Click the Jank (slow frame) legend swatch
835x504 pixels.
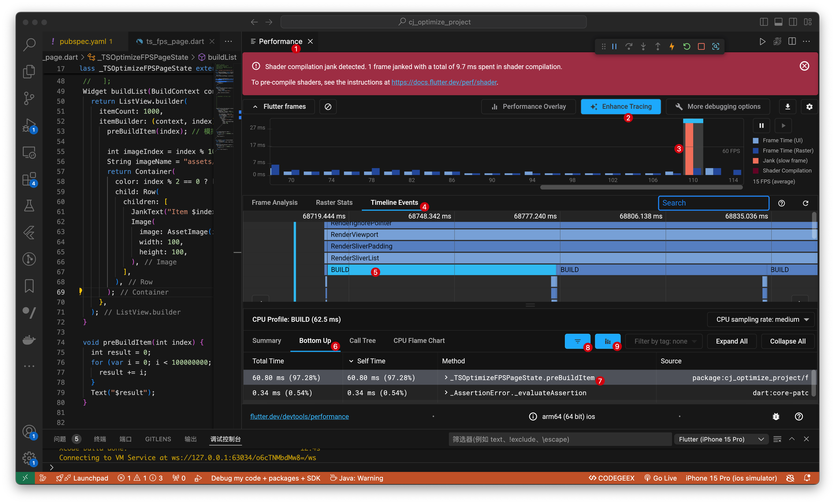coord(756,161)
